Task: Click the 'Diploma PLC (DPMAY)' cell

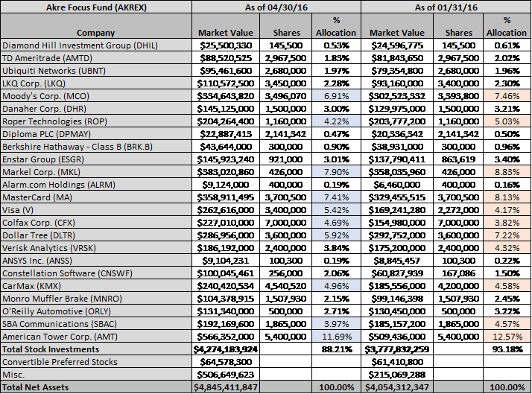Action: 96,134
